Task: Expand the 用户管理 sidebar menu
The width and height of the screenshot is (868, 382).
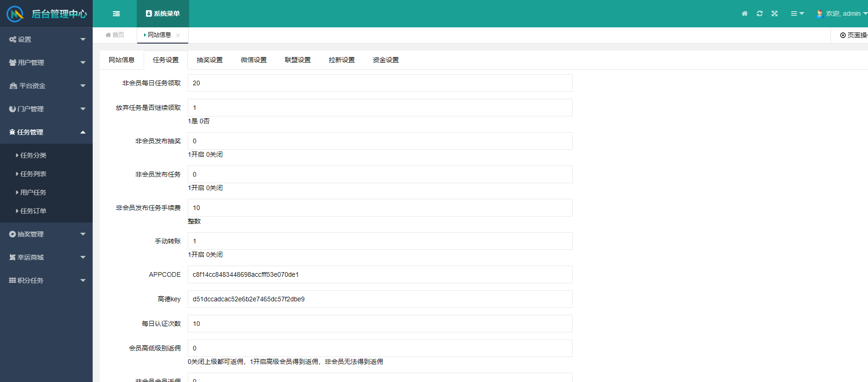Action: 46,63
